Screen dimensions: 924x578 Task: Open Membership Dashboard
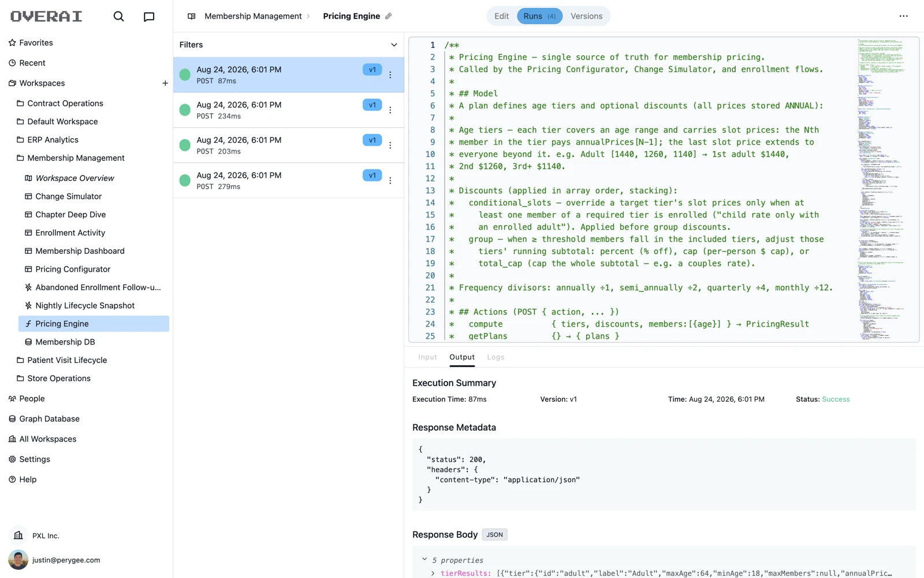click(x=80, y=251)
